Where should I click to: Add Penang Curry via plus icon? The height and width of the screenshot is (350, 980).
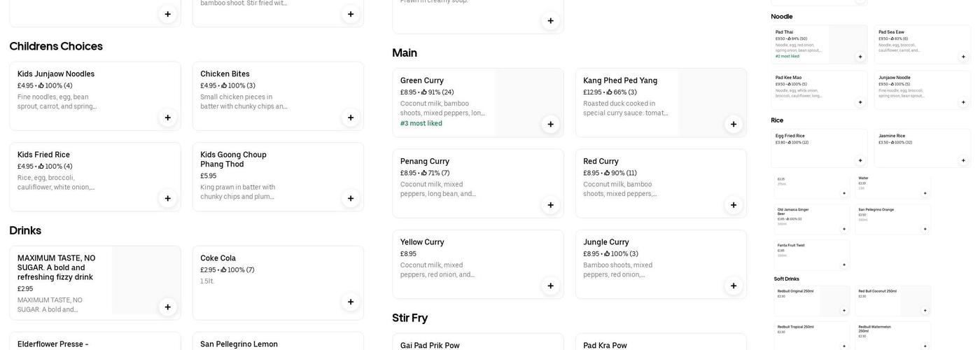click(x=550, y=205)
